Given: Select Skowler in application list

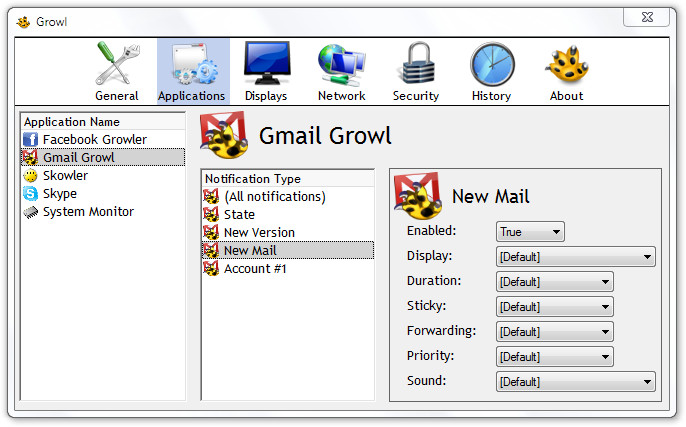Looking at the screenshot, I should pos(103,175).
